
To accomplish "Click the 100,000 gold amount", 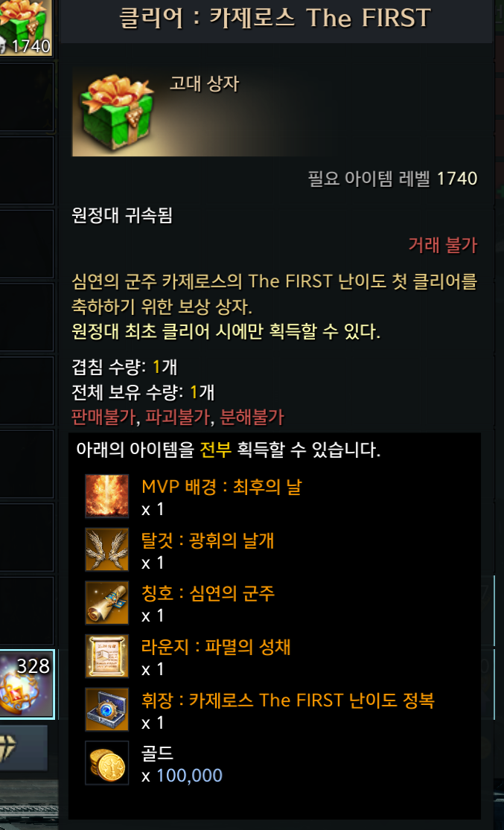I will pos(190,776).
